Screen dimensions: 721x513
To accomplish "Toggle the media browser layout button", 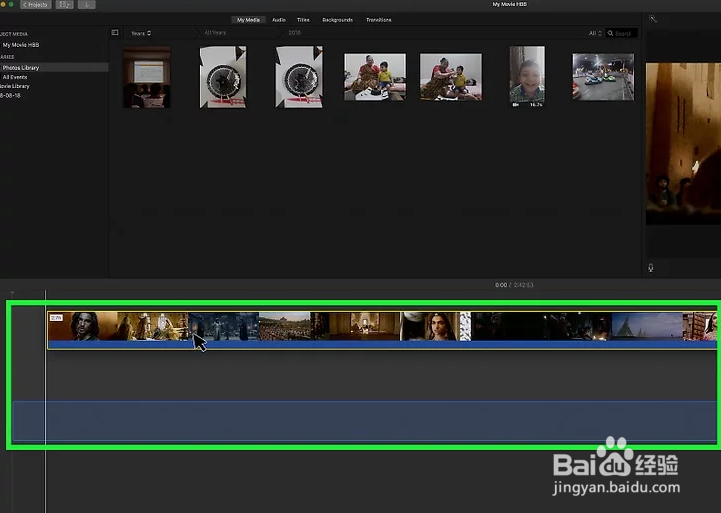I will (x=64, y=5).
